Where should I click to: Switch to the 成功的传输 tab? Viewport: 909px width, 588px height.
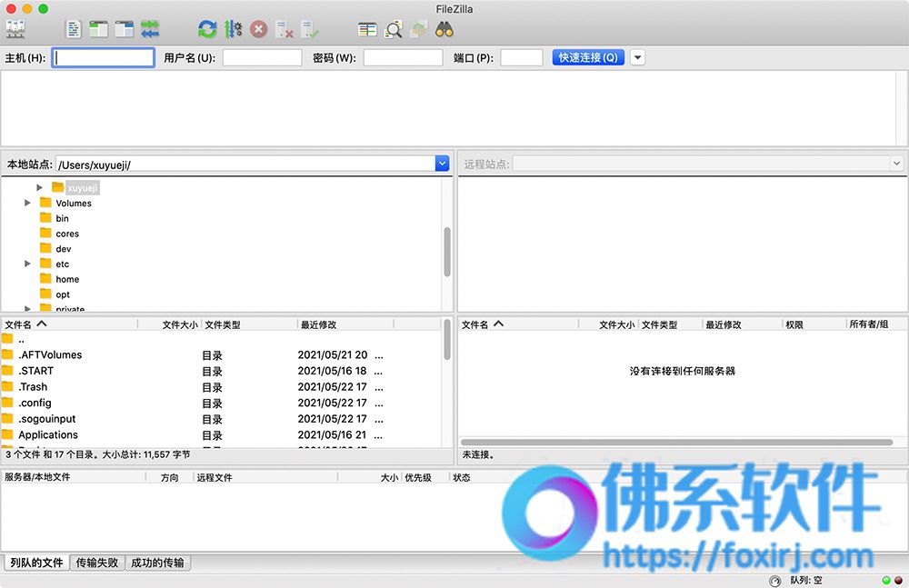[x=157, y=563]
